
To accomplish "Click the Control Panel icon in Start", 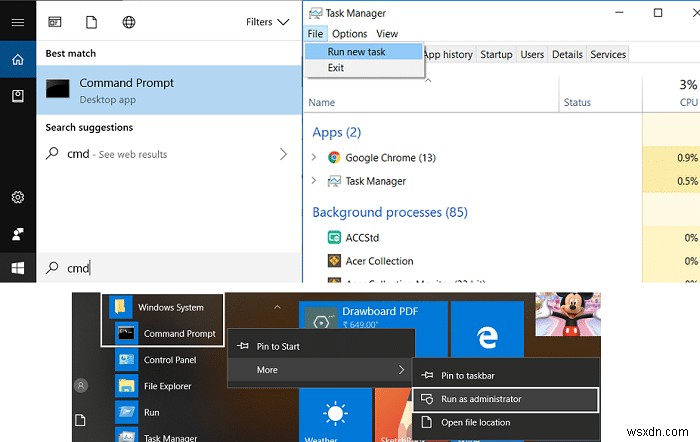I will point(126,359).
